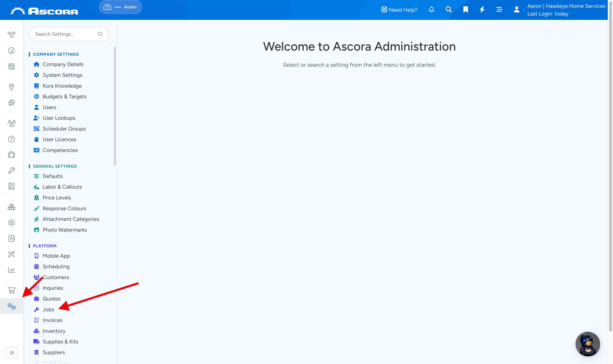The height and width of the screenshot is (364, 613).
Task: Open Kora Knowledge settings
Action: point(62,86)
